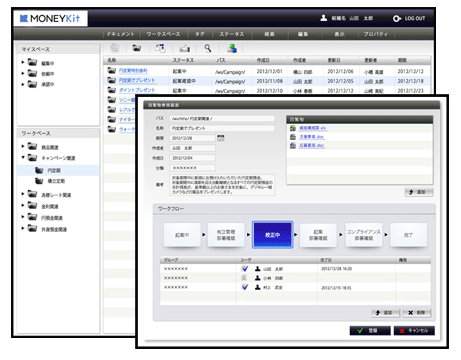Open the ワークスペース menu
Screen dimensions: 461x360
163,34
